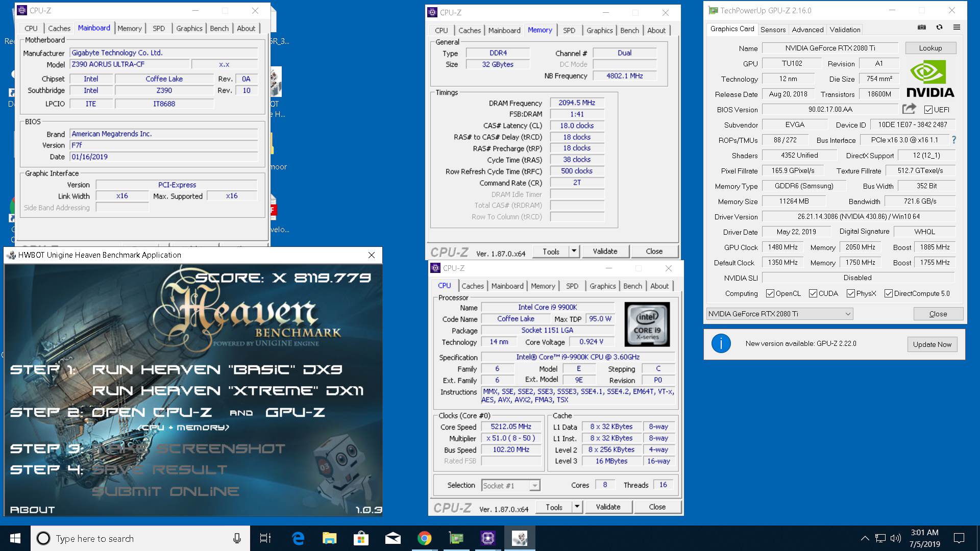This screenshot has width=980, height=551.
Task: Switch to CPU-Z taskbar icon
Action: point(487,538)
